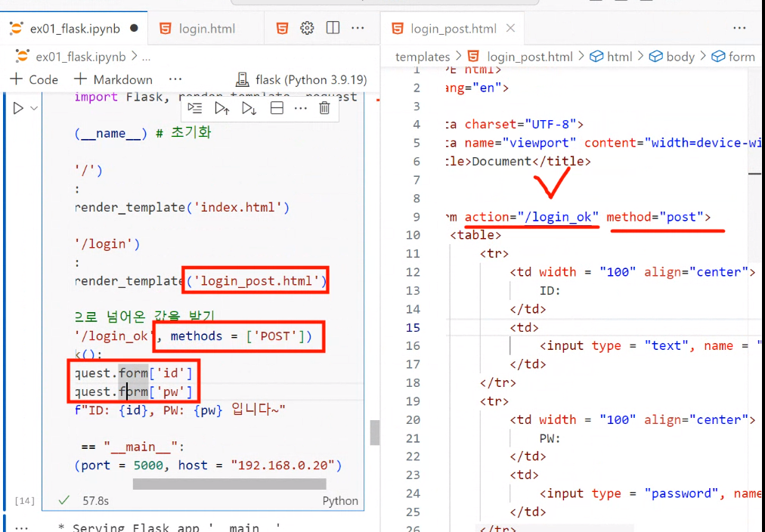Click Run by Line in cell toolbar

195,108
